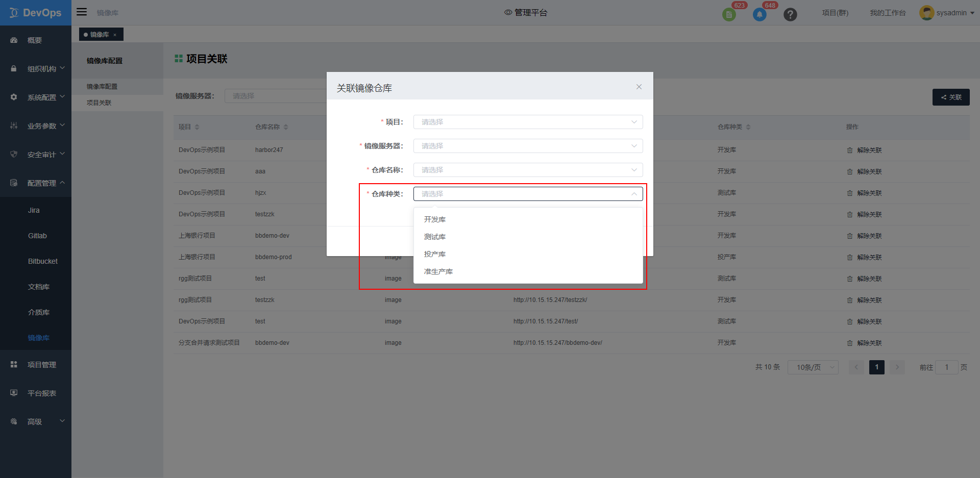Open 镜像库配置 submenu item
Screen dimensions: 980x478
coord(102,87)
